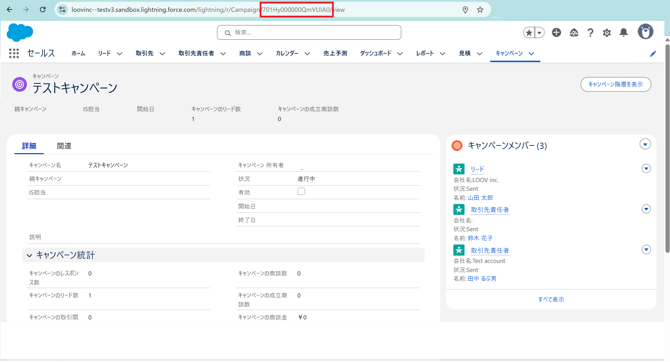Open the ホーム navigation item

(78, 53)
